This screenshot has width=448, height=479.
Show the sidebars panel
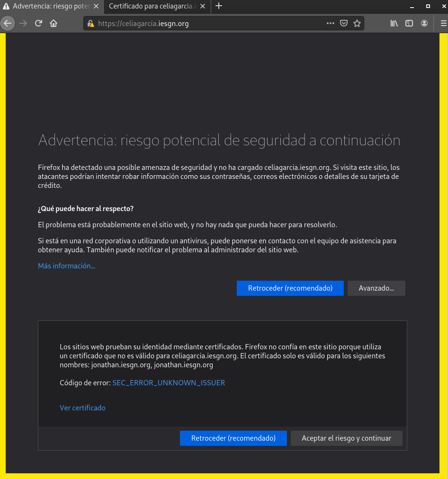[x=409, y=23]
